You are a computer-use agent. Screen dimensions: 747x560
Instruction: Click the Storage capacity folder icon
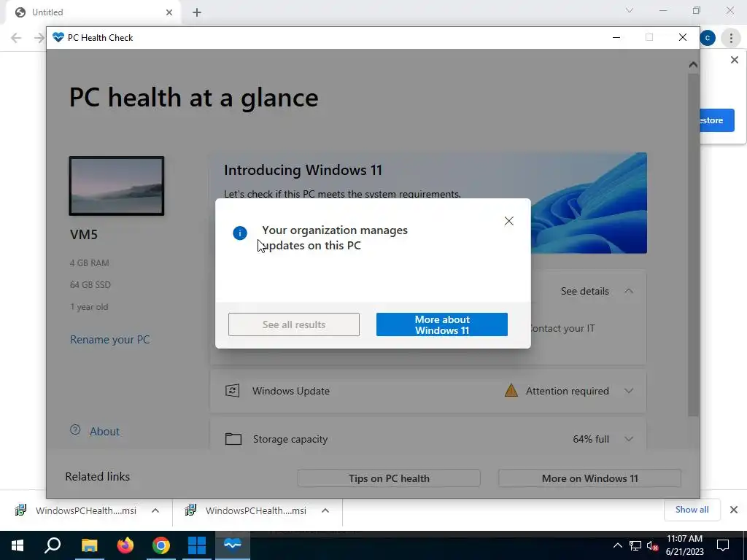pyautogui.click(x=233, y=438)
